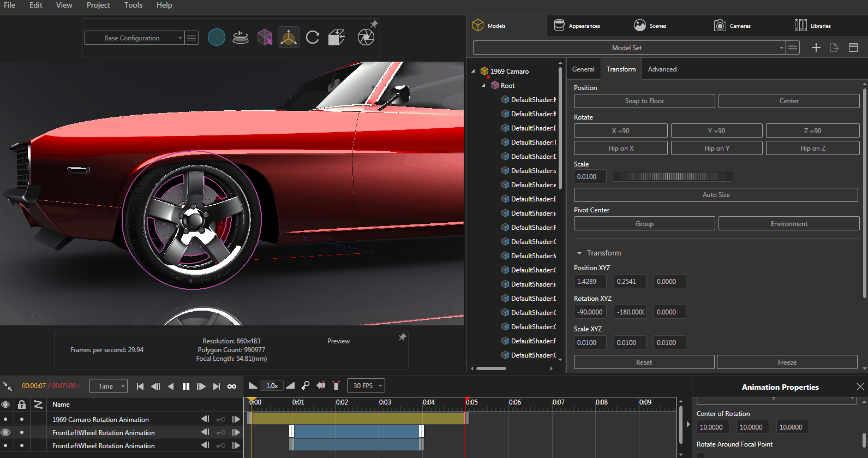
Task: Open the Project menu
Action: [x=98, y=5]
